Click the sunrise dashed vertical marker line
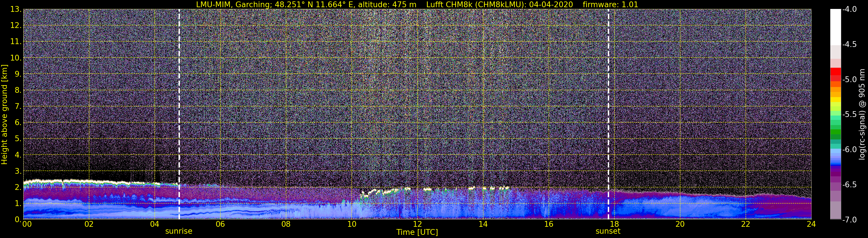The height and width of the screenshot is (238, 868). pyautogui.click(x=179, y=114)
